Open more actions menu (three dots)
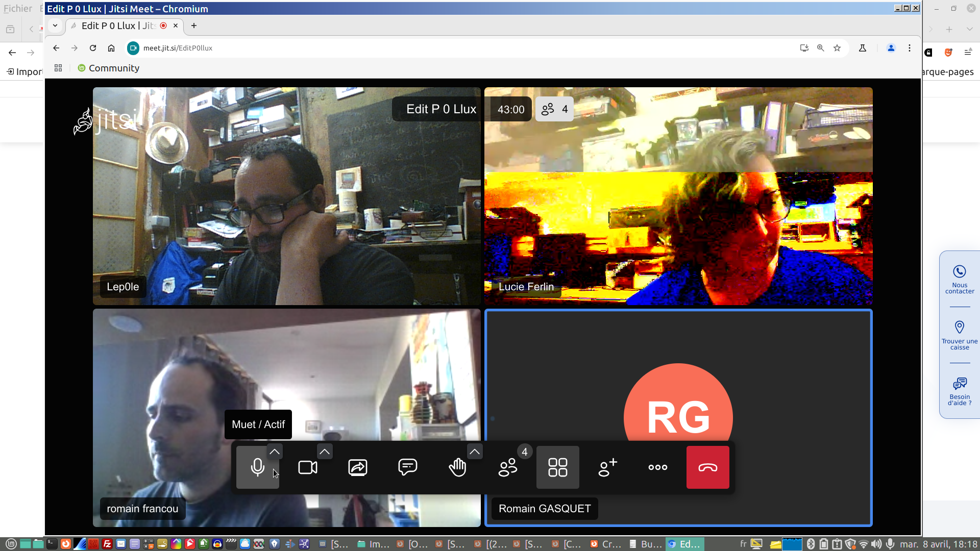Viewport: 980px width, 551px height. click(657, 467)
